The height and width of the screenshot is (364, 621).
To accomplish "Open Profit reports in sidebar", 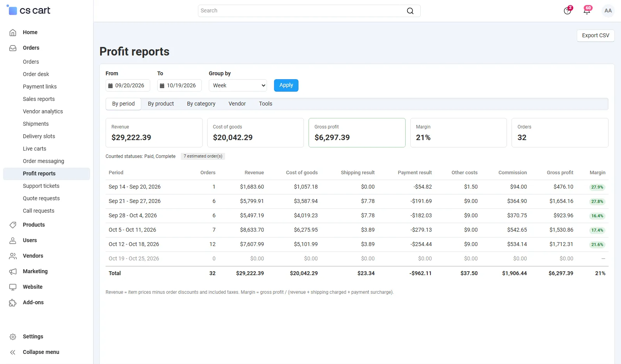I will tap(47, 173).
